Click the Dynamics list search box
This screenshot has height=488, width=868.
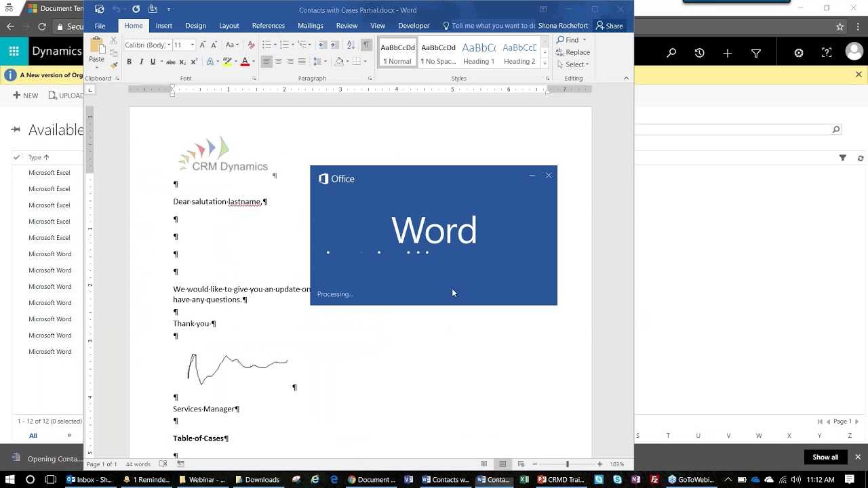coord(739,129)
